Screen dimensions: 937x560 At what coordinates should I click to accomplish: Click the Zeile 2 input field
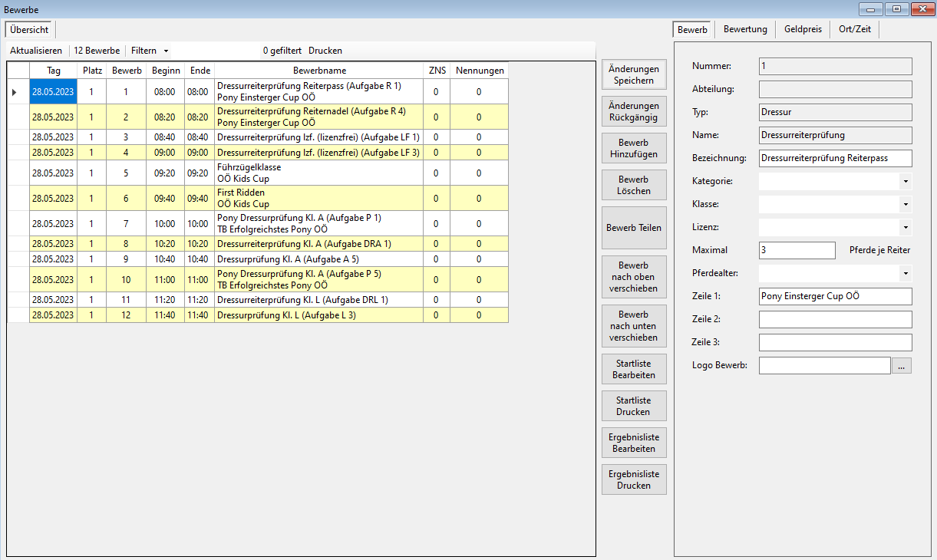tap(834, 319)
